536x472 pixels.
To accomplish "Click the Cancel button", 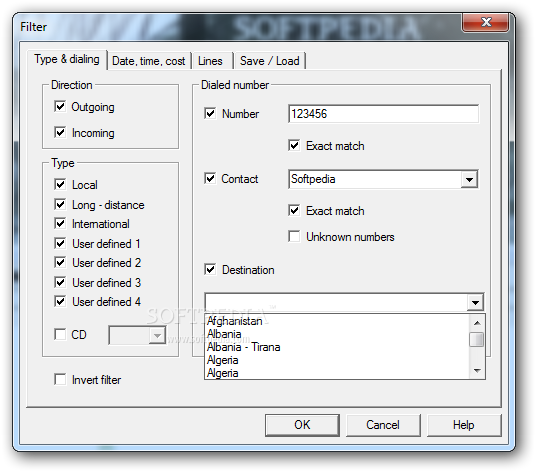I will click(383, 425).
